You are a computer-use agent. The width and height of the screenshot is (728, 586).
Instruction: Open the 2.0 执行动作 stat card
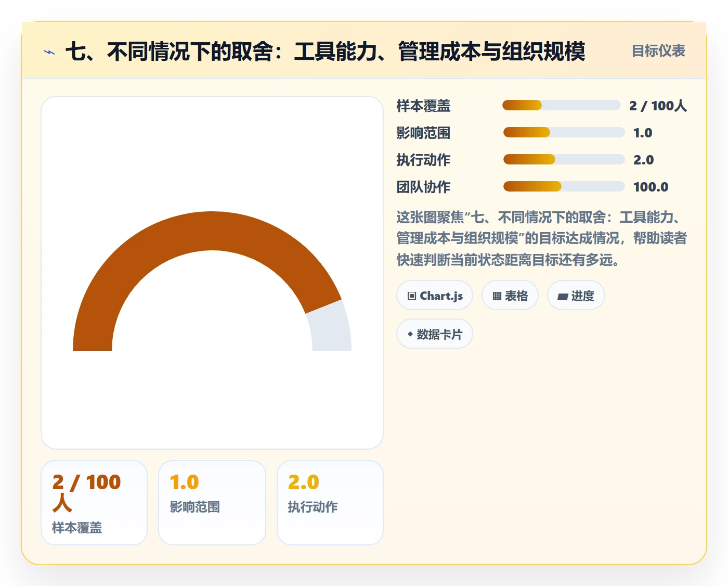[330, 503]
